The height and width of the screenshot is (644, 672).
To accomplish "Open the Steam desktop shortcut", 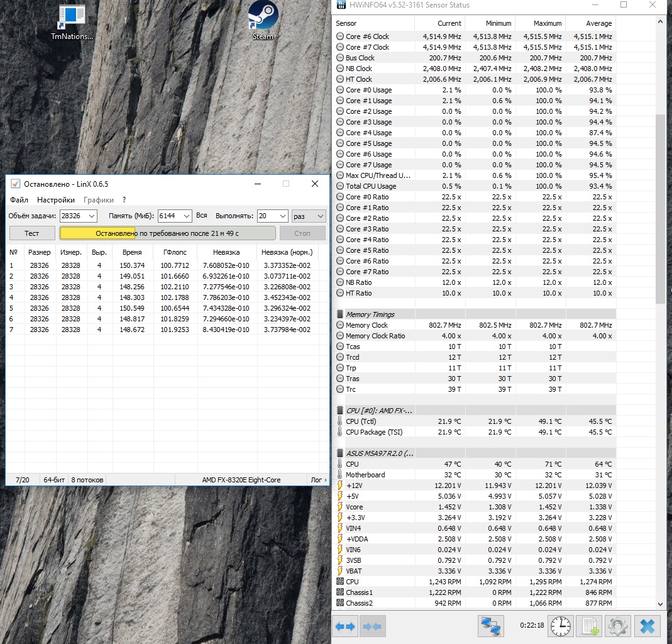I will [x=263, y=19].
